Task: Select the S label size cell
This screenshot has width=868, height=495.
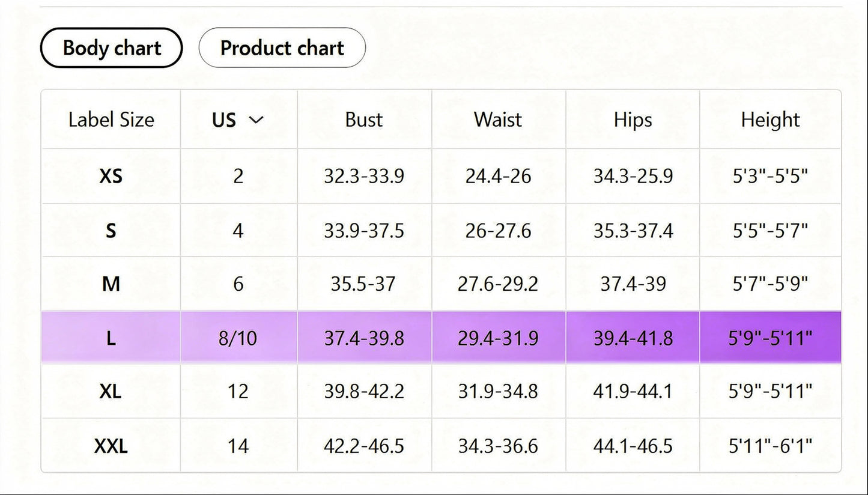Action: pyautogui.click(x=111, y=230)
